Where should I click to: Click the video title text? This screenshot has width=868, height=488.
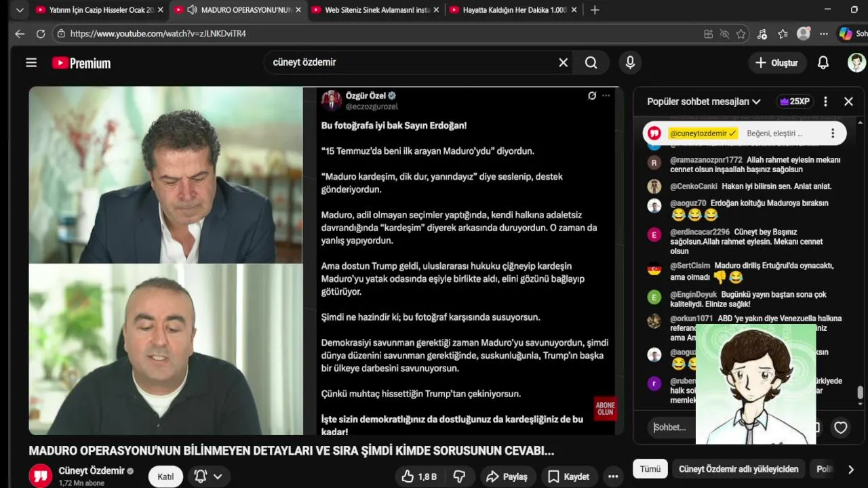click(x=292, y=451)
